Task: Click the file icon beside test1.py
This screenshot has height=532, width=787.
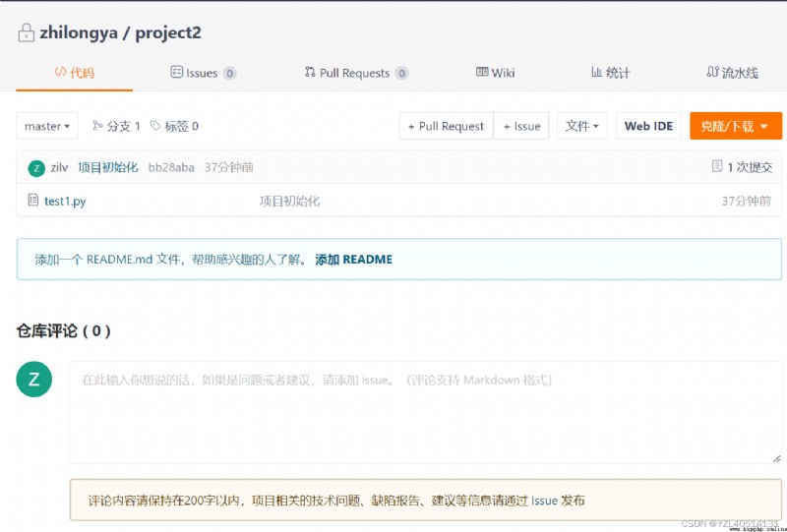Action: point(33,201)
